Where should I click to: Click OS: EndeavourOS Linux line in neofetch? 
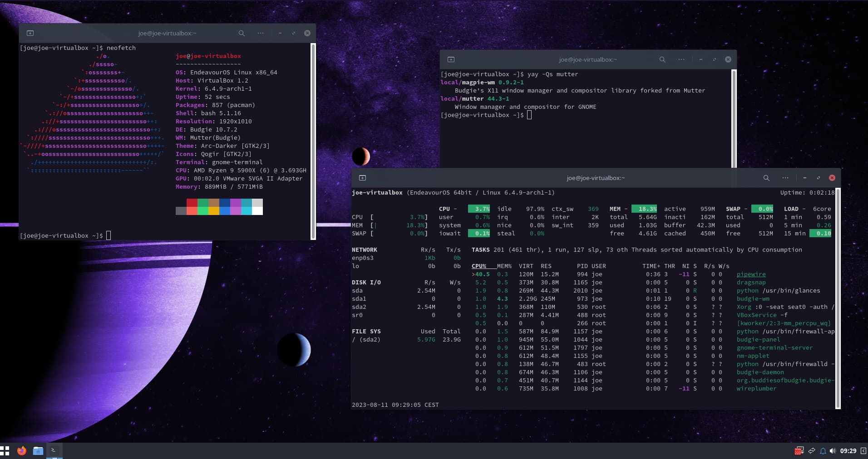coord(227,73)
